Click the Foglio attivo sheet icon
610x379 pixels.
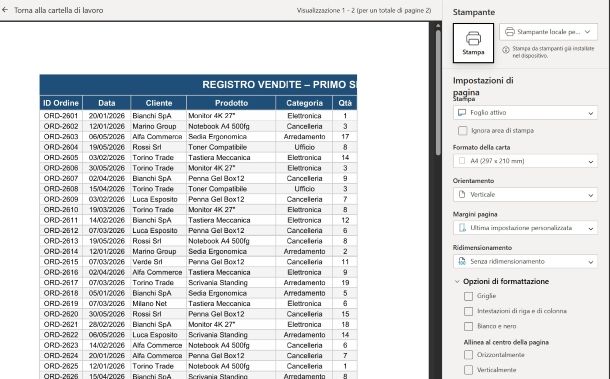click(462, 112)
